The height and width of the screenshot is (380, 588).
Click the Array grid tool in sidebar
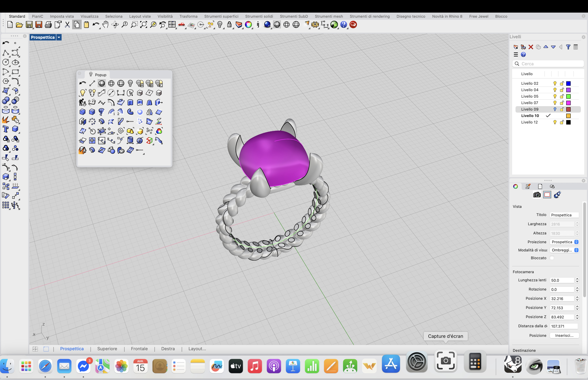coord(6,205)
